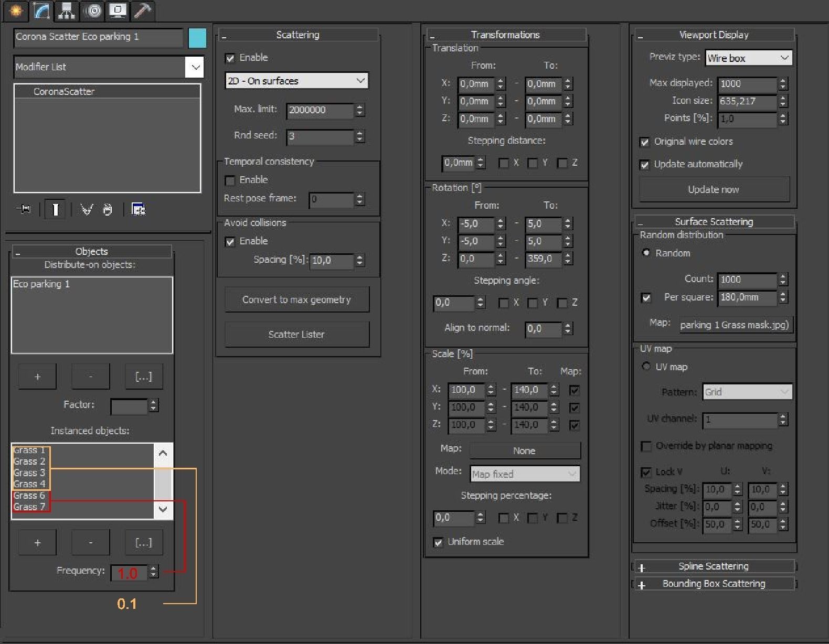829x644 pixels.
Task: Open Configure Modifier Sets icon
Action: point(139,210)
